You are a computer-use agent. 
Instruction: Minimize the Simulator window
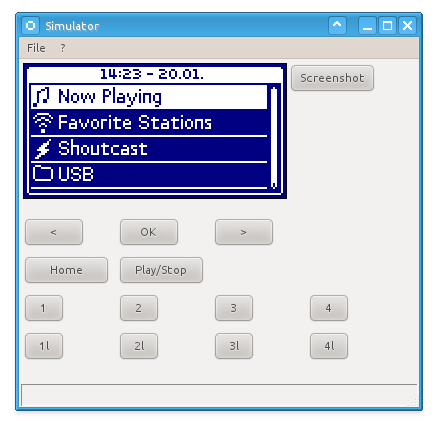pyautogui.click(x=367, y=26)
